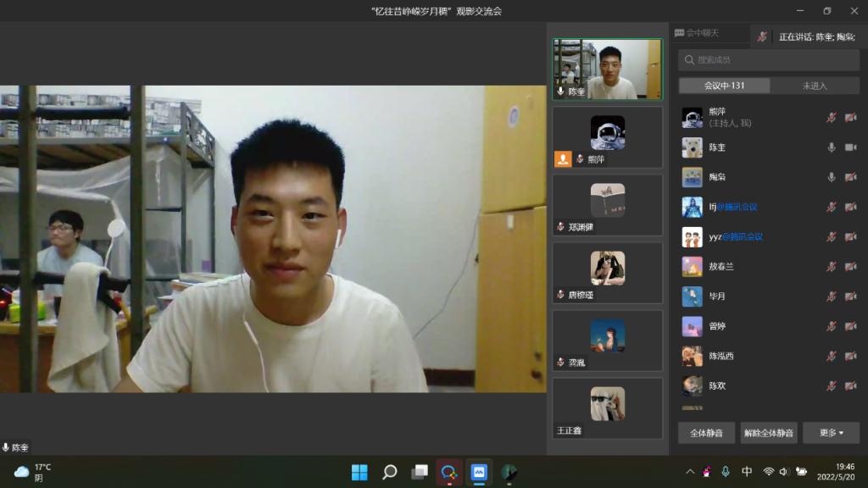Toggle microphone for 陈奎 in member list
This screenshot has height=488, width=868.
tap(832, 147)
